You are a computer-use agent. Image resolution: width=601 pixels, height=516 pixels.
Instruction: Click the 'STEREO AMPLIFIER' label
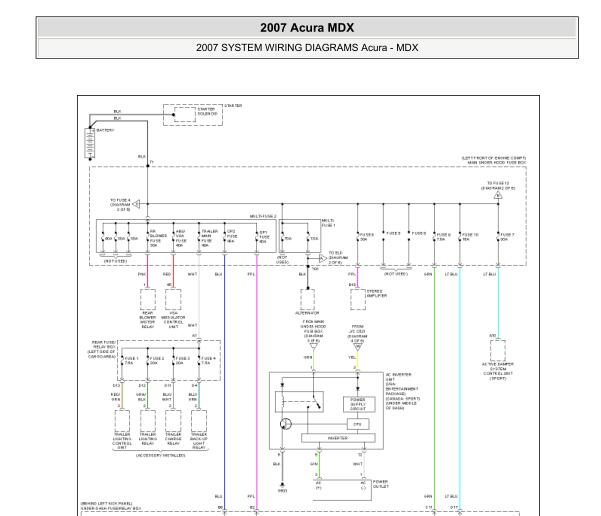(x=377, y=294)
